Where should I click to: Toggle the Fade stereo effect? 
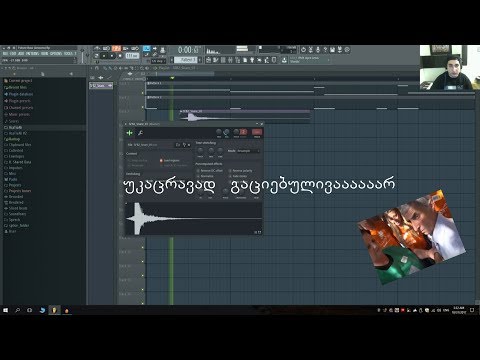point(238,176)
